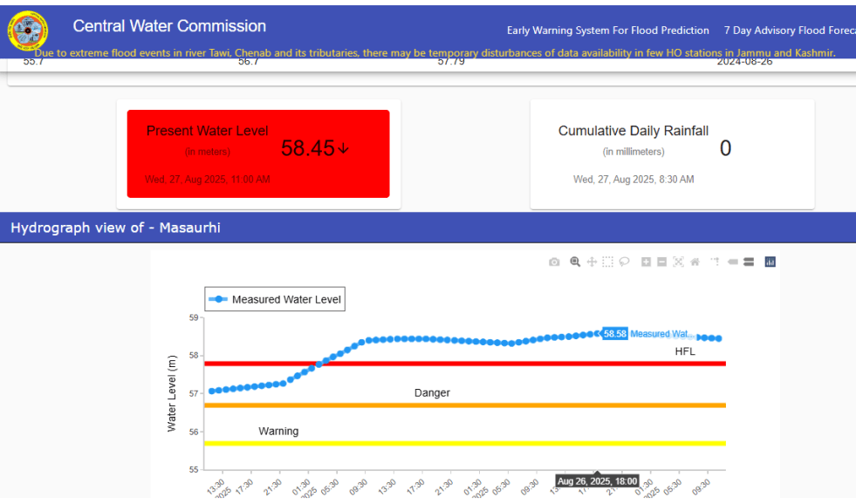
Task: Toggle spike lines on the hydrograph
Action: 716,262
